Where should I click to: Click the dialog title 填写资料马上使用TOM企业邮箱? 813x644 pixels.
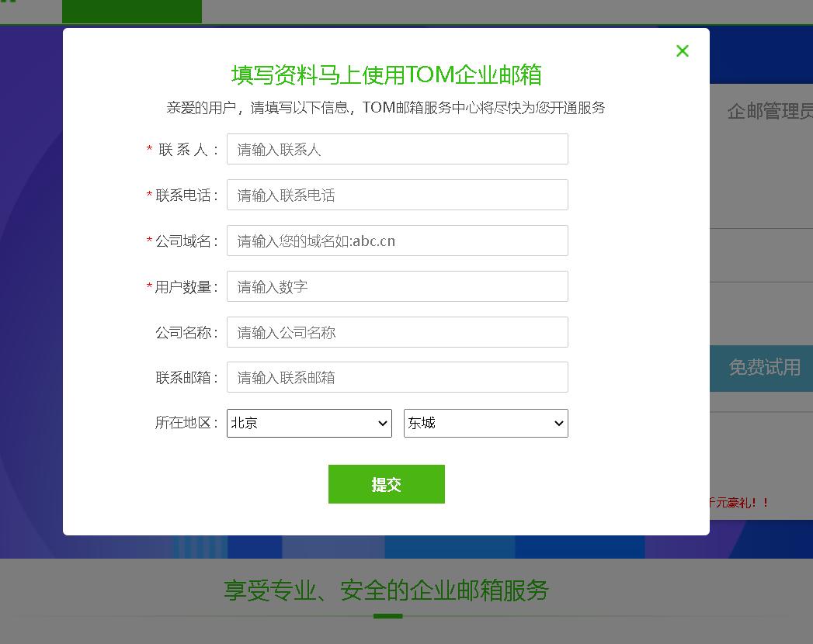click(x=386, y=74)
